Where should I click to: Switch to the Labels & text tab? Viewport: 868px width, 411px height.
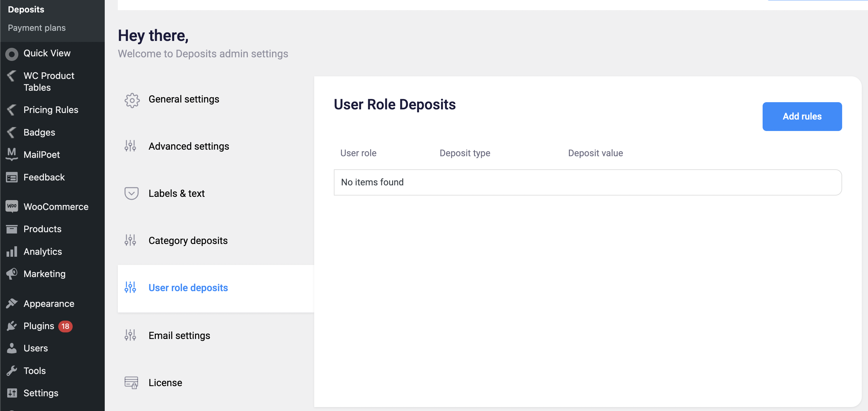click(216, 194)
